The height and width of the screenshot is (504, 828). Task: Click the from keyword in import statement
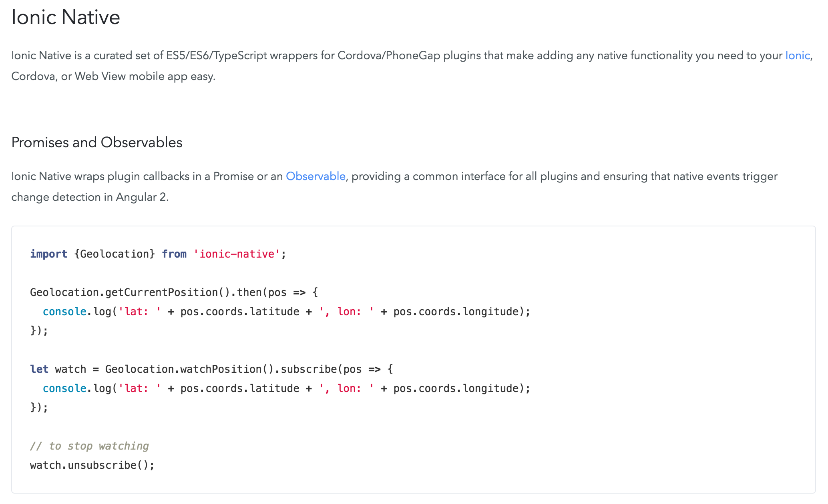tap(174, 254)
